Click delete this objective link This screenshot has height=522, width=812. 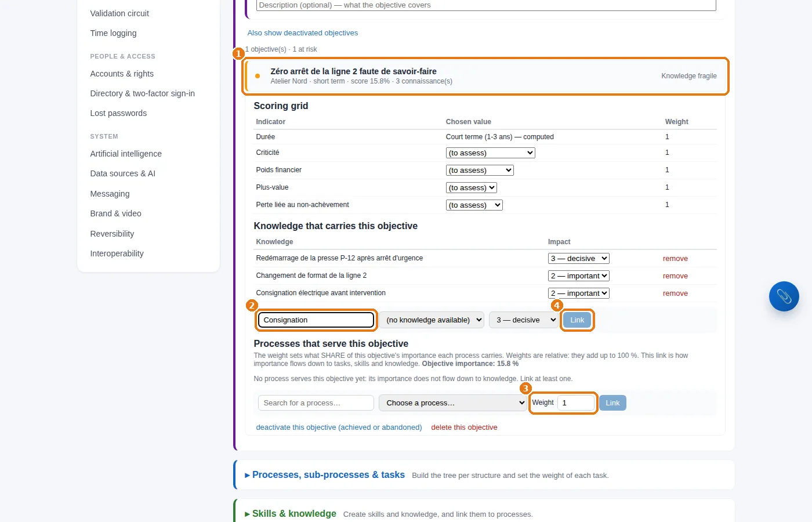464,427
